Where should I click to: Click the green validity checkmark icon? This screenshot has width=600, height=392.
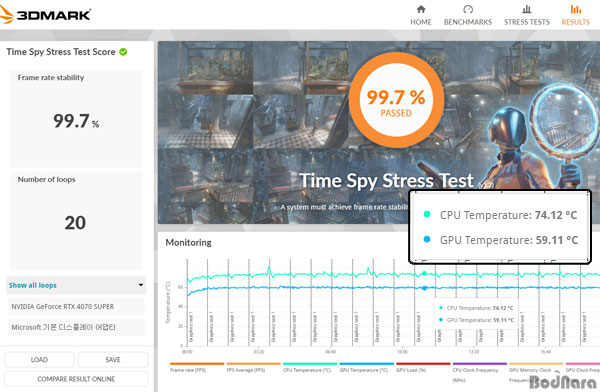pyautogui.click(x=123, y=52)
